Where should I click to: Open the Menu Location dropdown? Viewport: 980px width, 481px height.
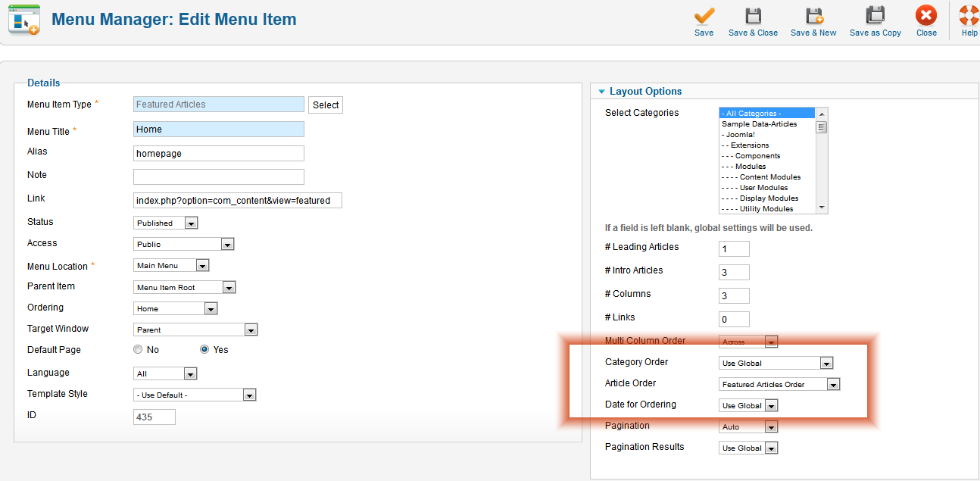(x=171, y=266)
